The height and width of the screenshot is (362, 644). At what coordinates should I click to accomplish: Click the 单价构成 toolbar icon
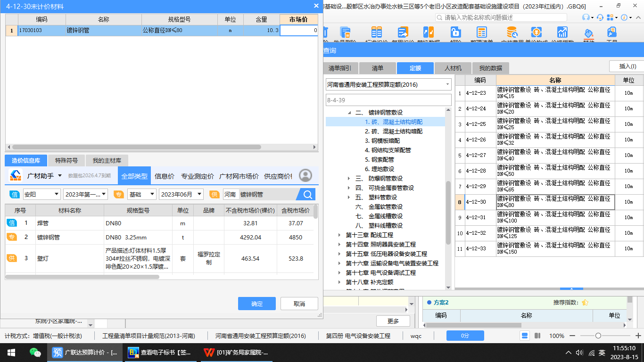coord(537,33)
